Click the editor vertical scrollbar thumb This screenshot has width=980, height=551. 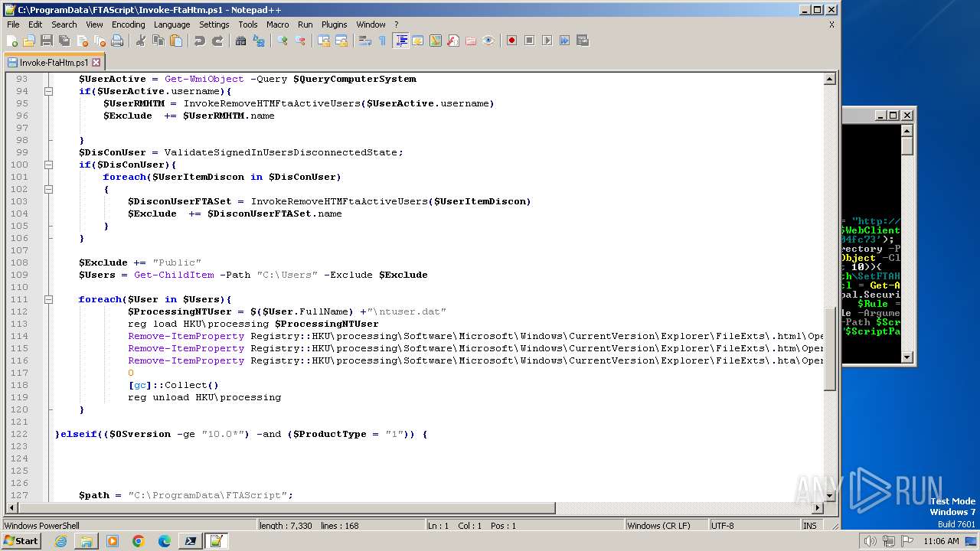pos(830,350)
